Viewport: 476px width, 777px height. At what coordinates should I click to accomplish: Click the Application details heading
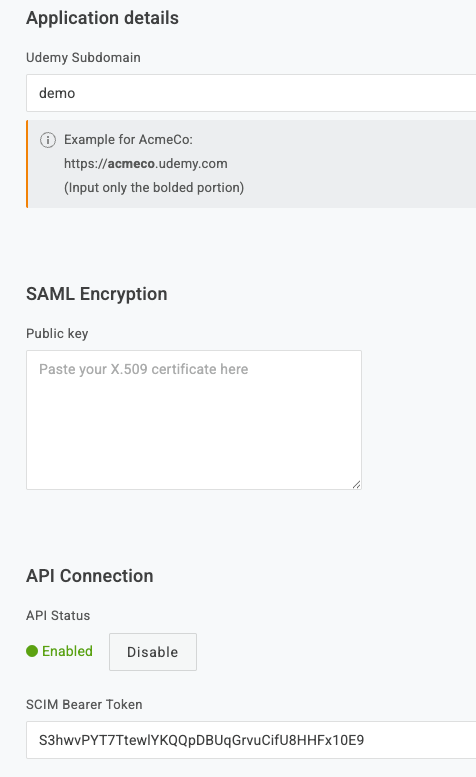coord(102,18)
